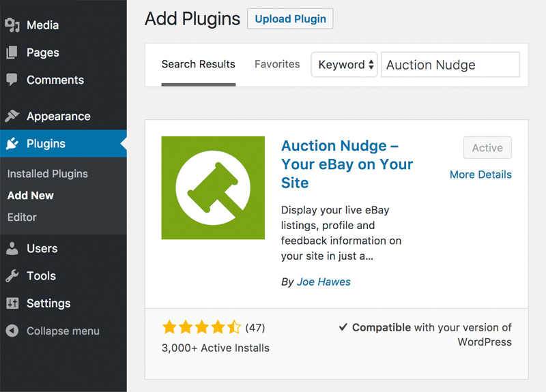The image size is (546, 392).
Task: Open the plugin Editor submenu item
Action: [22, 217]
